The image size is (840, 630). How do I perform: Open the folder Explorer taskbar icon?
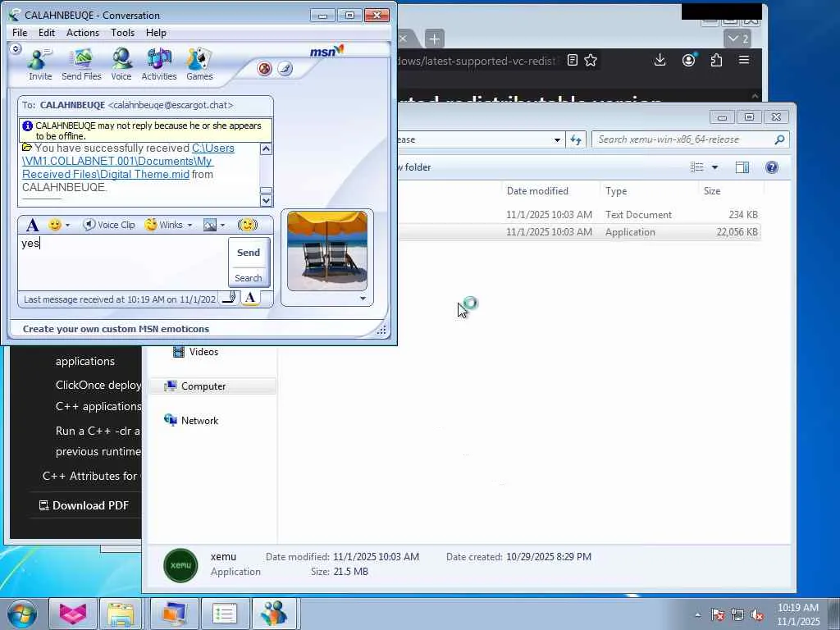tap(121, 614)
